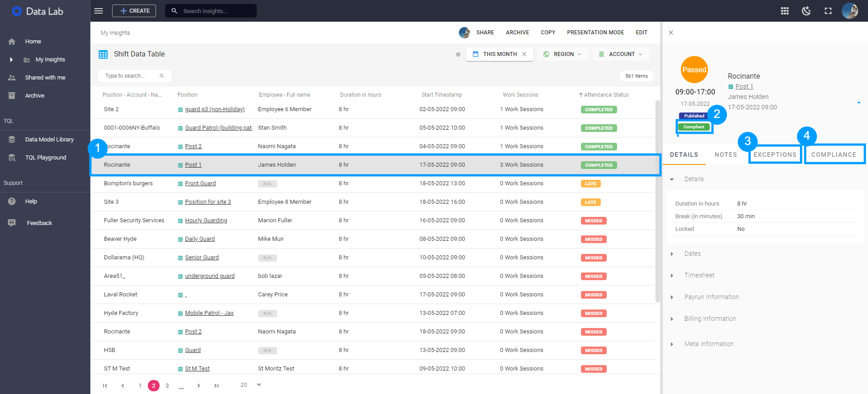Open the Front Guard position link
This screenshot has height=394, width=868.
point(200,183)
